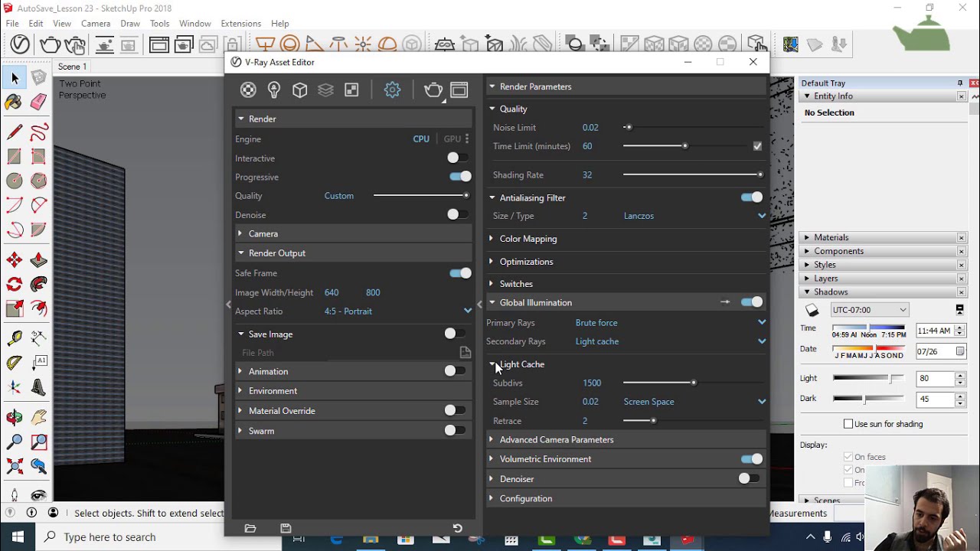
Task: Add a V-Ray spot light
Action: [314, 44]
